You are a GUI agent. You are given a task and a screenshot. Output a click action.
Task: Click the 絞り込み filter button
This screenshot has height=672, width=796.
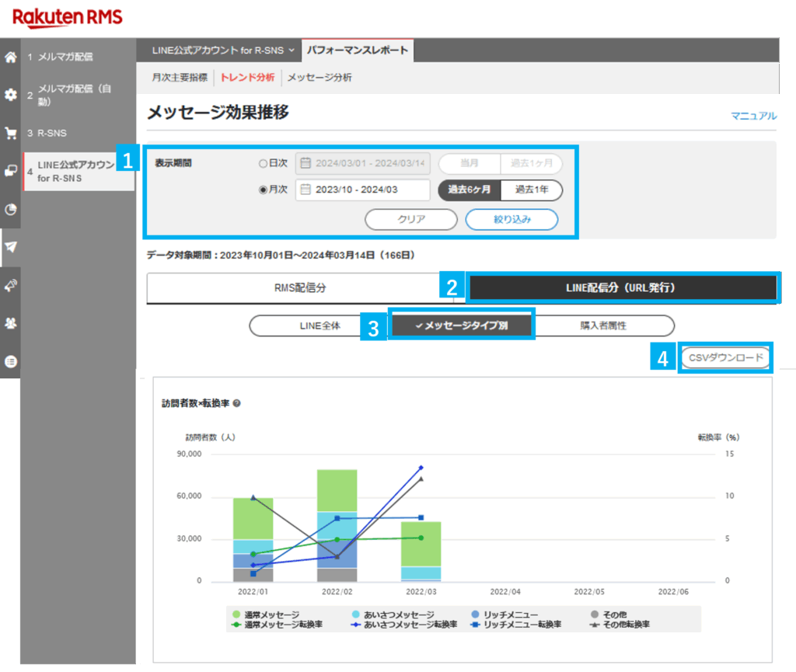click(511, 219)
